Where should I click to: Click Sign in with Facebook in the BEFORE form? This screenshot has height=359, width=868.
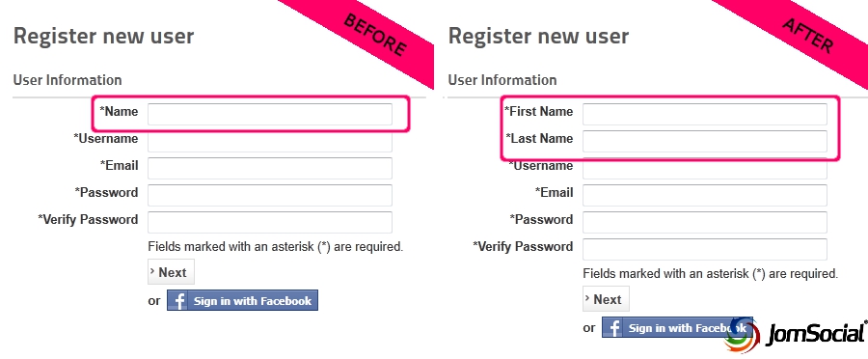[242, 300]
